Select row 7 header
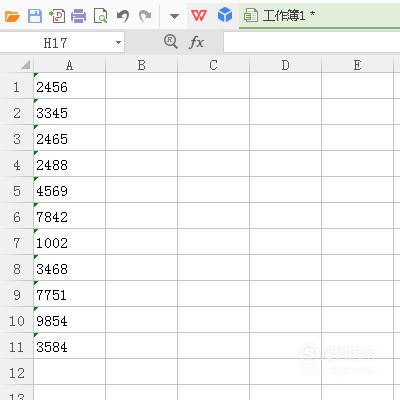Screen dimensions: 400x400 click(17, 243)
